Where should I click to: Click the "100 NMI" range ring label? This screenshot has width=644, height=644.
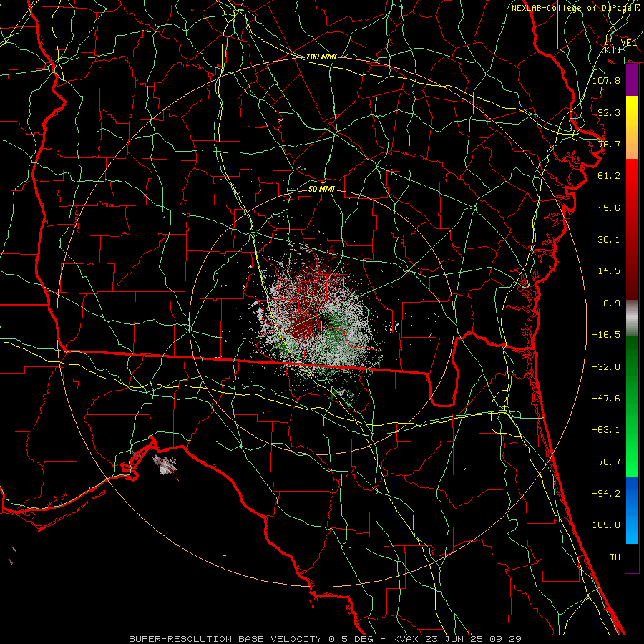coord(321,57)
